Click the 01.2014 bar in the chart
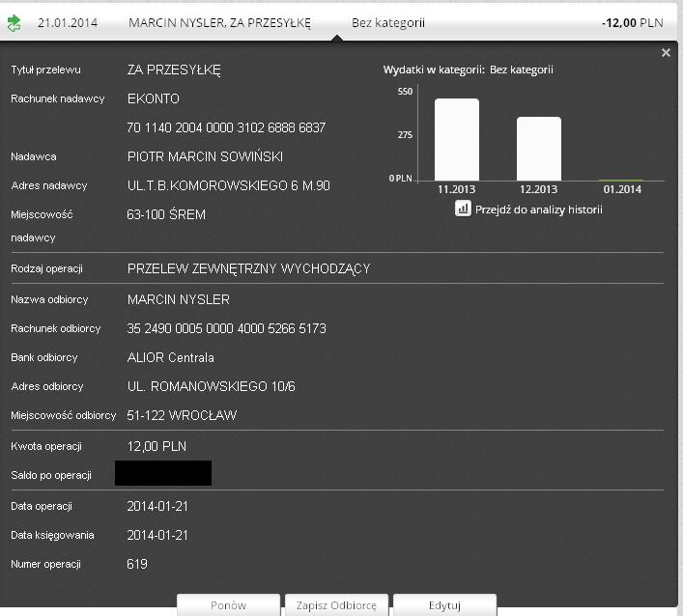This screenshot has width=683, height=616. click(x=621, y=180)
